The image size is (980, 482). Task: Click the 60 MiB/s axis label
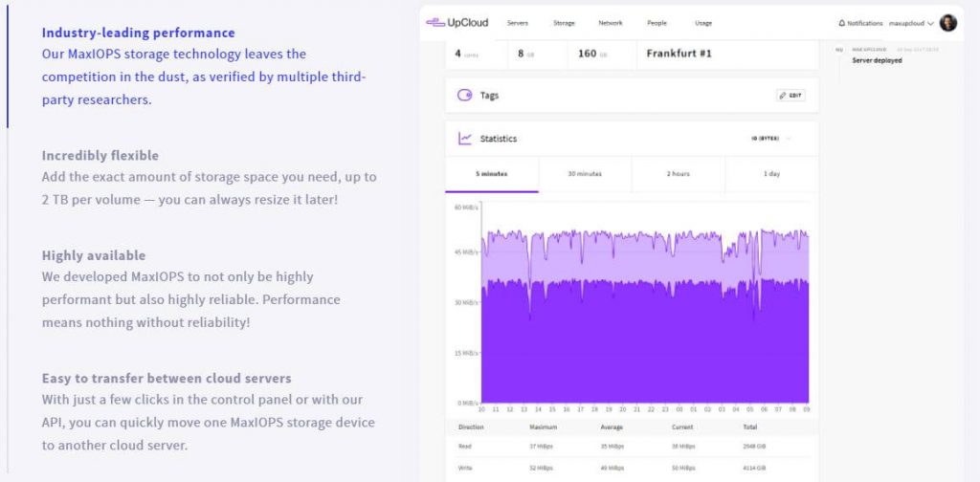pos(465,208)
